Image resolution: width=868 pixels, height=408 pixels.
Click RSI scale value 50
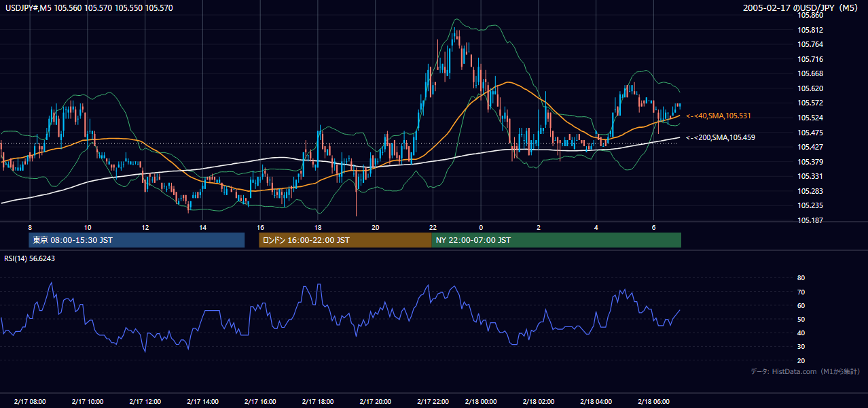(801, 319)
